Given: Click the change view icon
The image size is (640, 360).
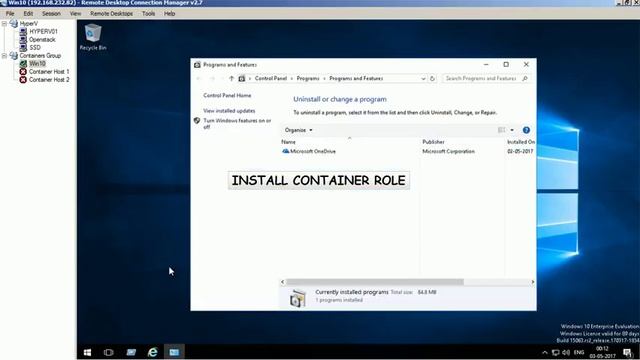Looking at the screenshot, I should pos(501,130).
